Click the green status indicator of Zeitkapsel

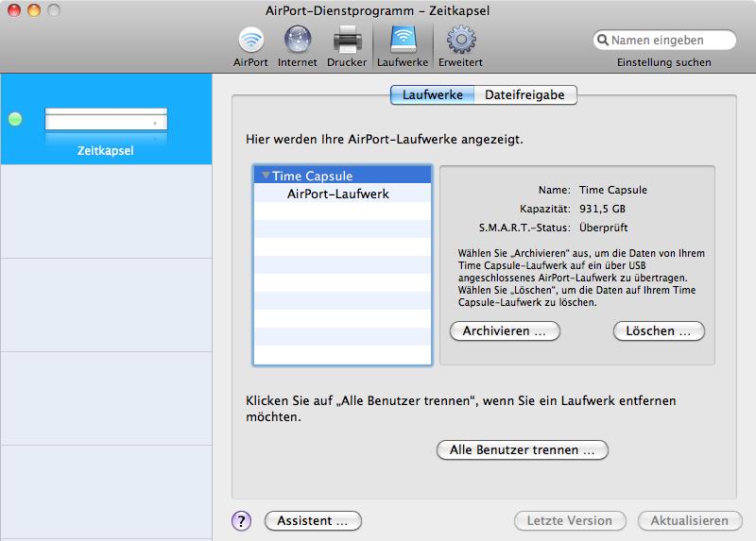tap(15, 119)
